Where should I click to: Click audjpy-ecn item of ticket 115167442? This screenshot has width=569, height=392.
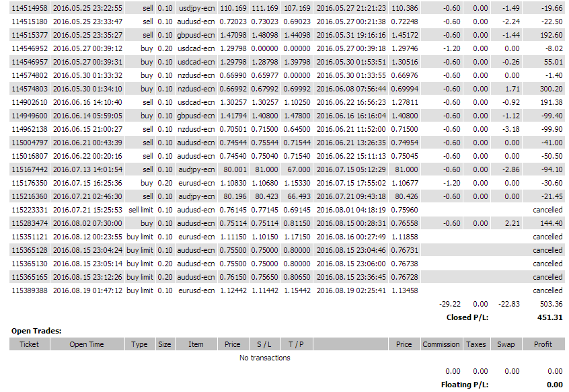click(196, 169)
